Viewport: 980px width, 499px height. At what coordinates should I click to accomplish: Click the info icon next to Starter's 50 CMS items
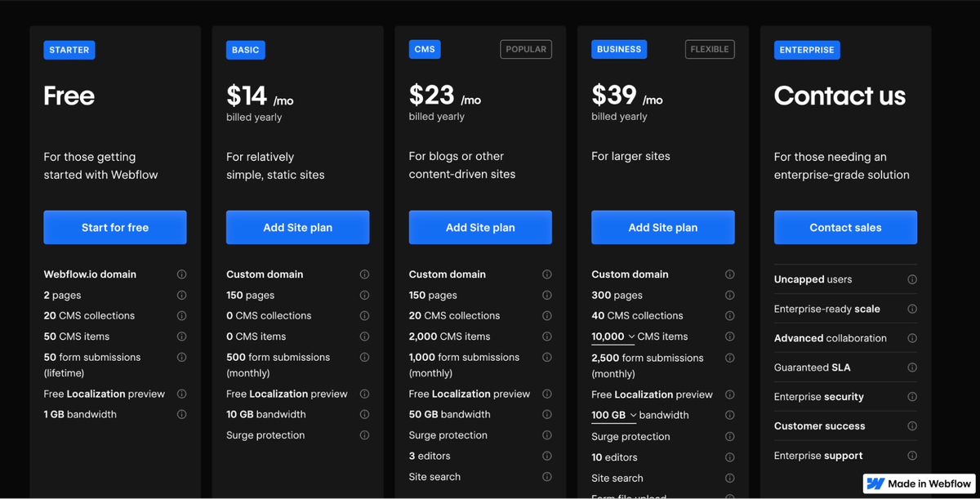coord(181,336)
